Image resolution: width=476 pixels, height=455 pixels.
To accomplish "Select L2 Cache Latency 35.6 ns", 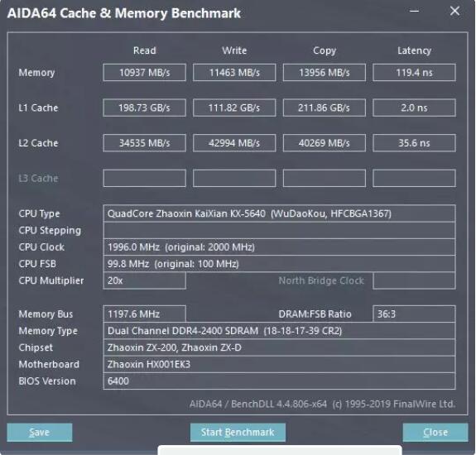I will [x=414, y=143].
